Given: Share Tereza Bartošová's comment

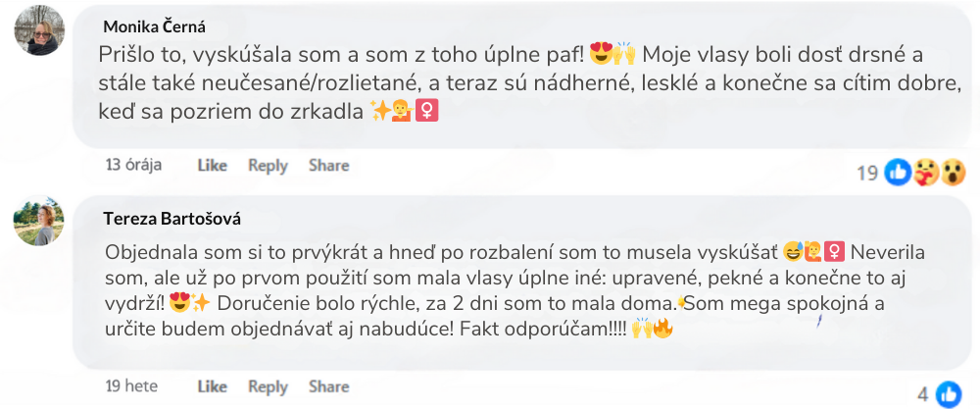Looking at the screenshot, I should (328, 386).
